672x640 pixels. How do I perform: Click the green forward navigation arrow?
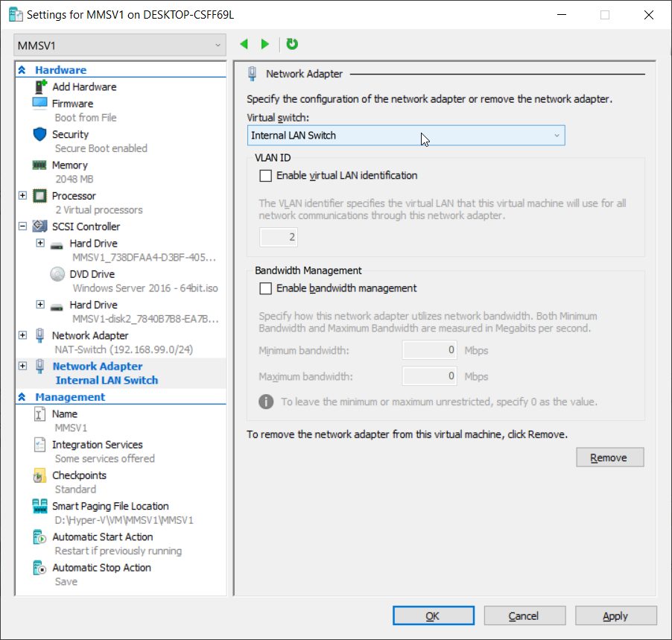[265, 44]
